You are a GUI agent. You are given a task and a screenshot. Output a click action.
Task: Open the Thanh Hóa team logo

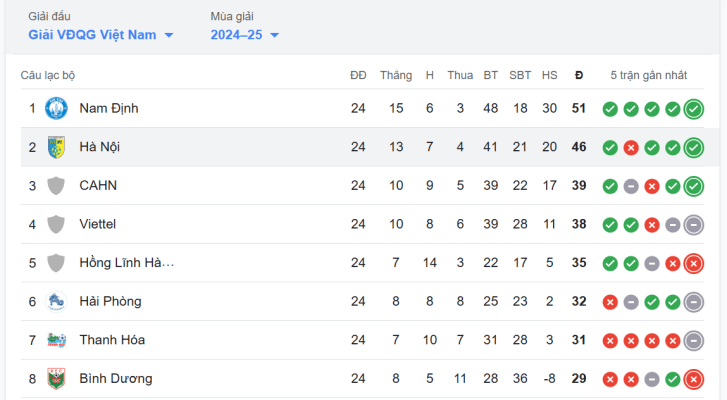[x=56, y=340]
